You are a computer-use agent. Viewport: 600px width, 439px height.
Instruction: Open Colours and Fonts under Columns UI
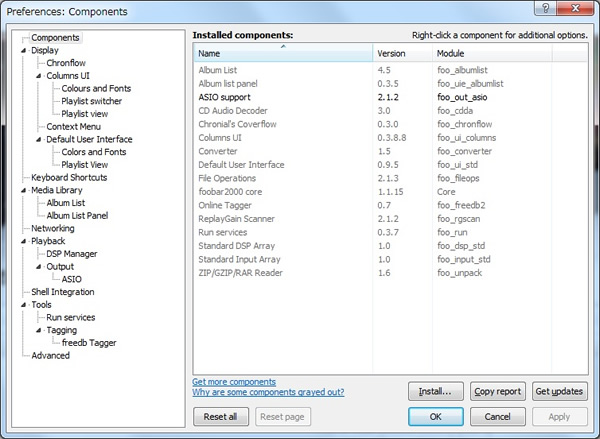pyautogui.click(x=96, y=88)
